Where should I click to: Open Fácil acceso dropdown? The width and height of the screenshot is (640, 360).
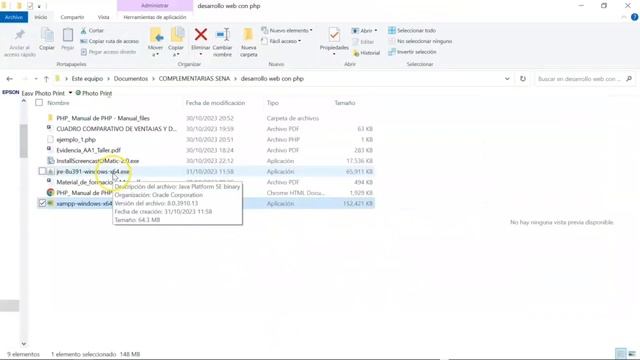tap(281, 41)
